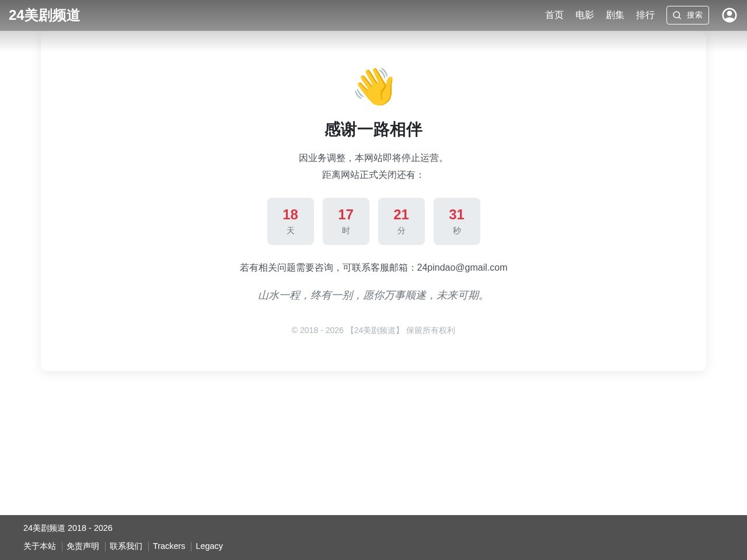Click the 24pindao@gmail.com email address

click(x=462, y=267)
